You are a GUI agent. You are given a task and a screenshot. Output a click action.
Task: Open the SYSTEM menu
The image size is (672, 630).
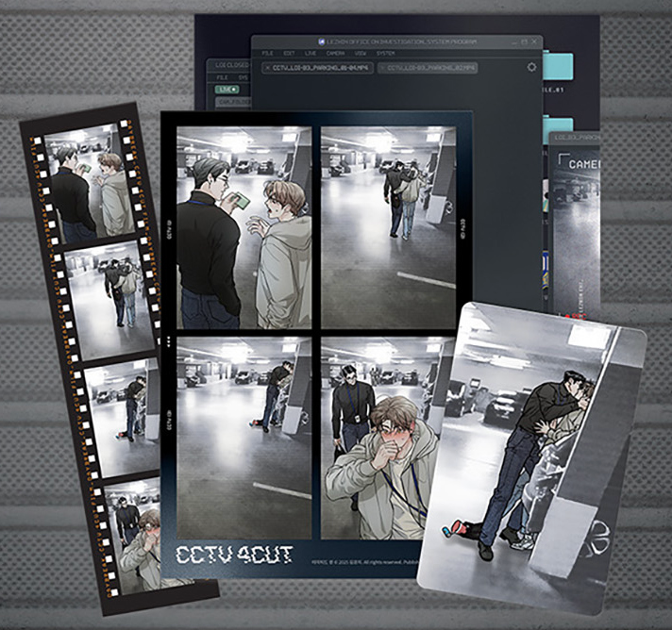386,54
